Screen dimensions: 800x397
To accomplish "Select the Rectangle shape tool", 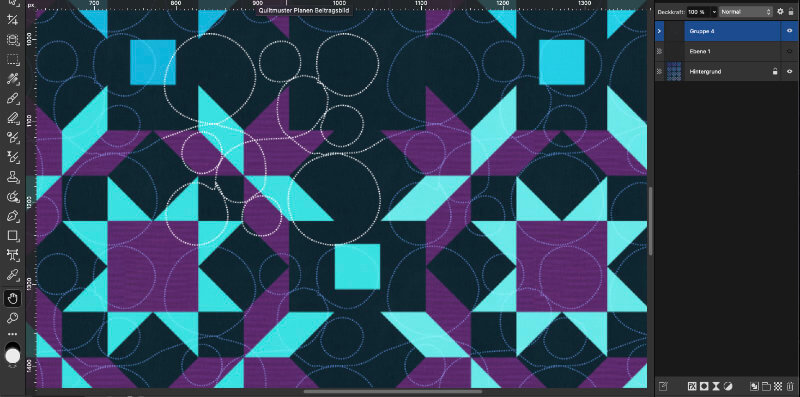I will pyautogui.click(x=12, y=235).
